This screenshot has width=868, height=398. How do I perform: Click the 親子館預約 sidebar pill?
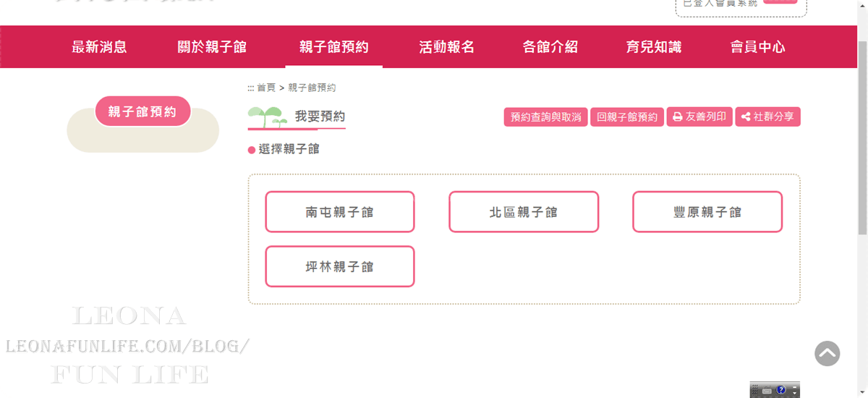point(142,111)
